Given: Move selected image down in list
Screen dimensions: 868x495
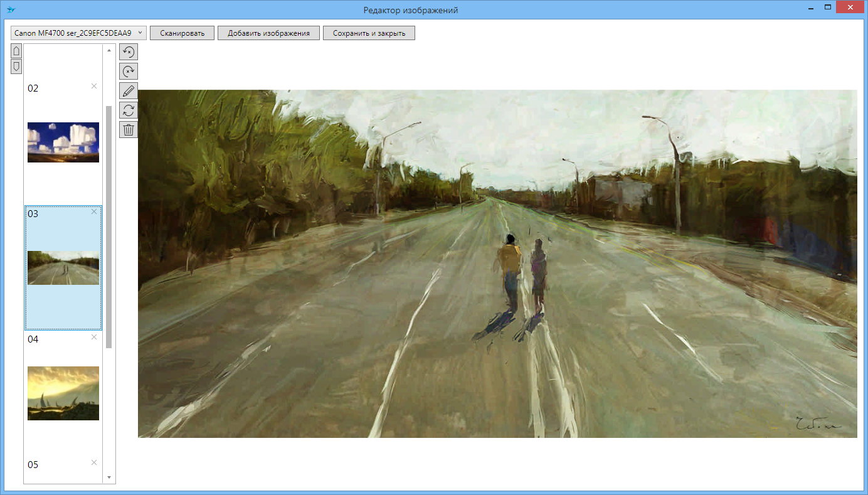Looking at the screenshot, I should (16, 66).
